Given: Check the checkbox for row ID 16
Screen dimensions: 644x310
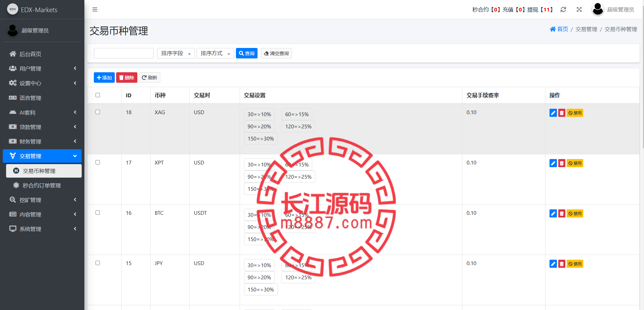Looking at the screenshot, I should click(98, 213).
